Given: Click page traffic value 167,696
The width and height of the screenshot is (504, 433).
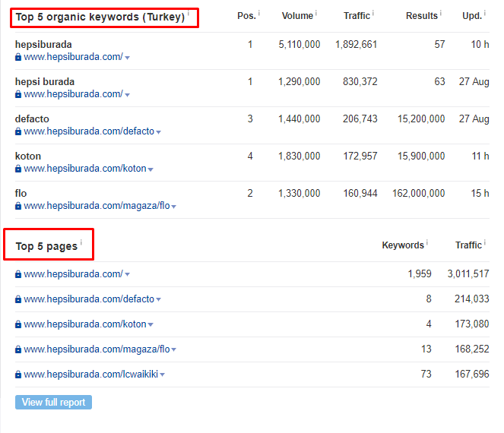Looking at the screenshot, I should (x=472, y=375).
